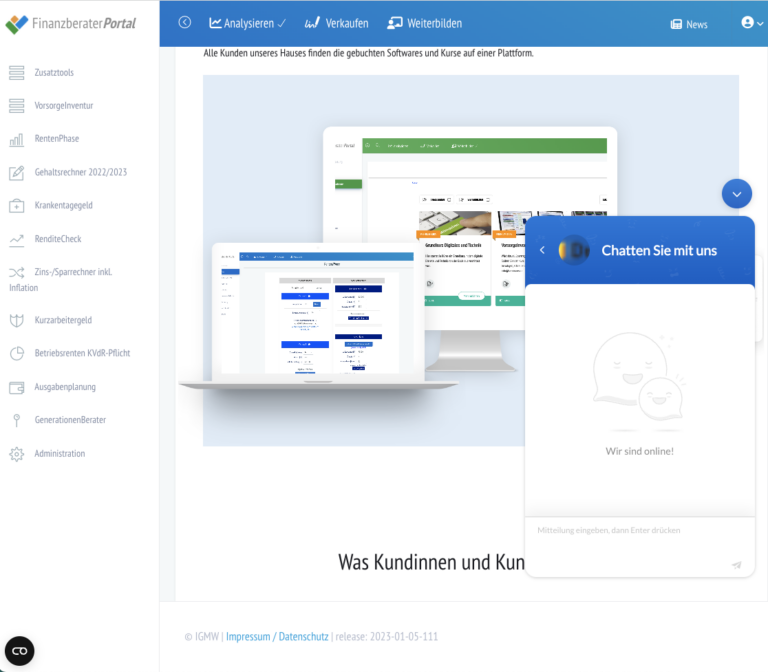Open Gehaltsrechner 2022/2023

point(81,172)
